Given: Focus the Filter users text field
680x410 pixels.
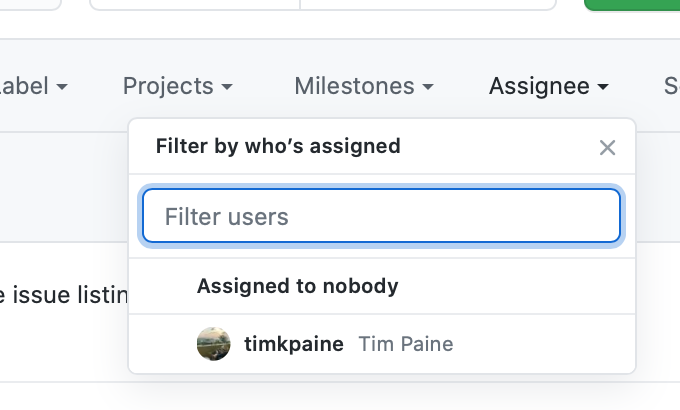Looking at the screenshot, I should pos(382,216).
